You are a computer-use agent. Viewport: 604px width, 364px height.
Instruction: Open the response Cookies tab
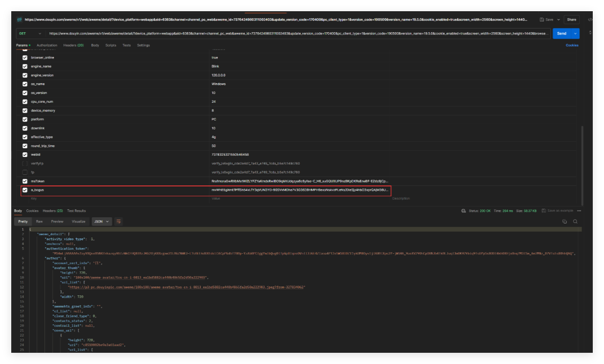[32, 211]
